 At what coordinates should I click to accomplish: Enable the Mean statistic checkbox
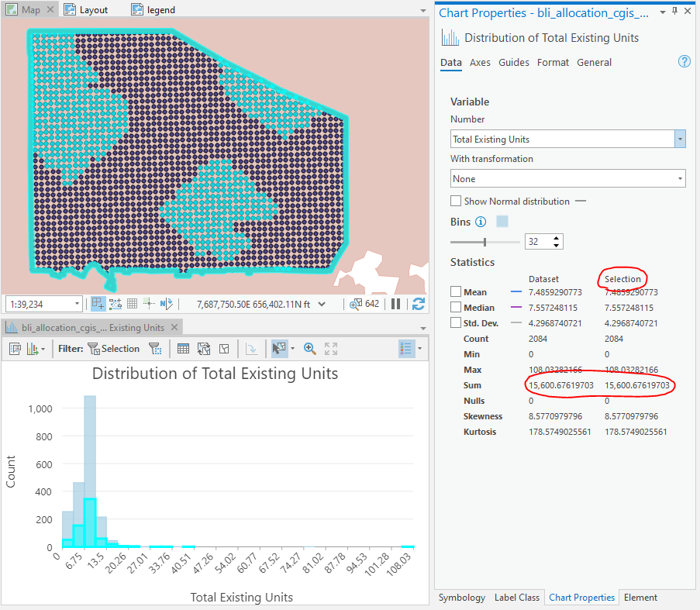pyautogui.click(x=456, y=292)
